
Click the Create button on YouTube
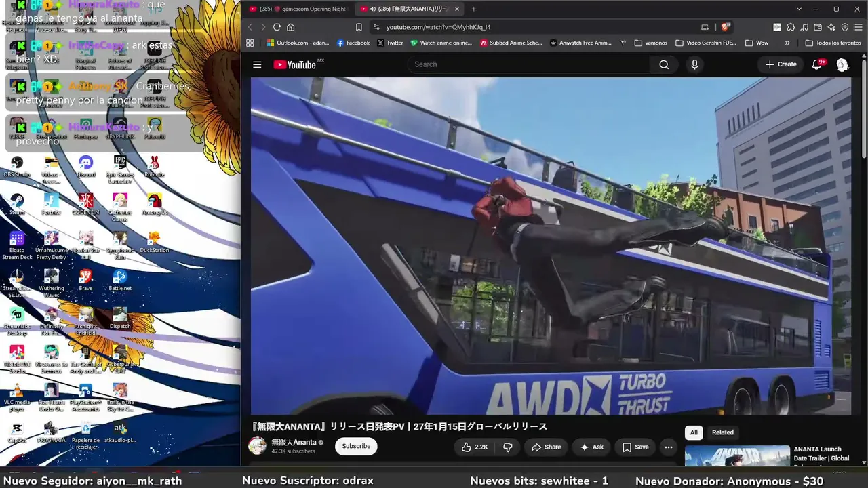click(x=781, y=64)
